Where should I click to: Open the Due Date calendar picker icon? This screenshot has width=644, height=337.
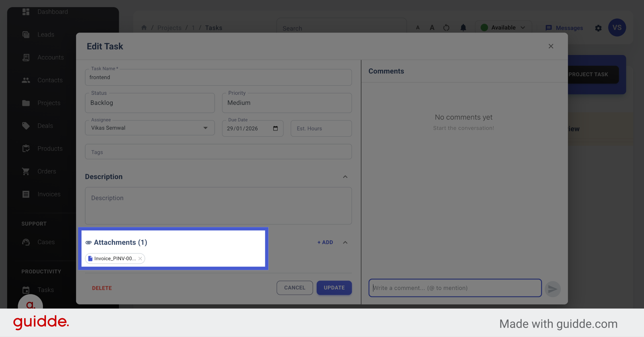(x=275, y=128)
